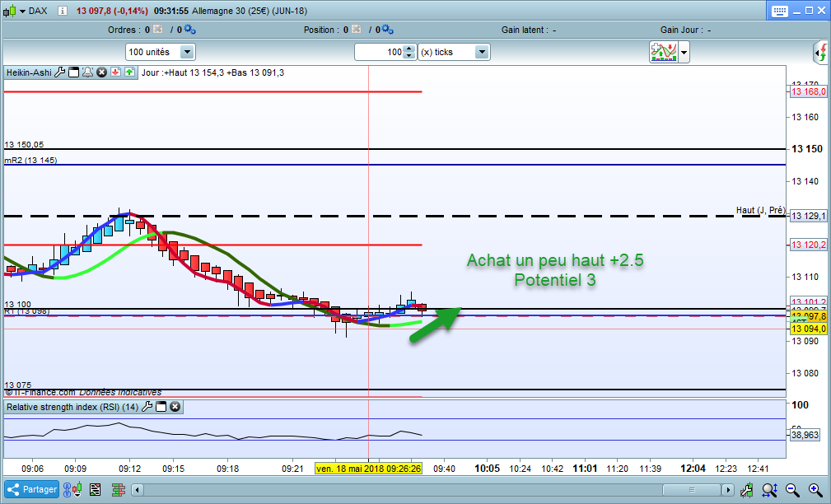Increase the 100 value with stepper arrow
831x504 pixels.
click(408, 49)
